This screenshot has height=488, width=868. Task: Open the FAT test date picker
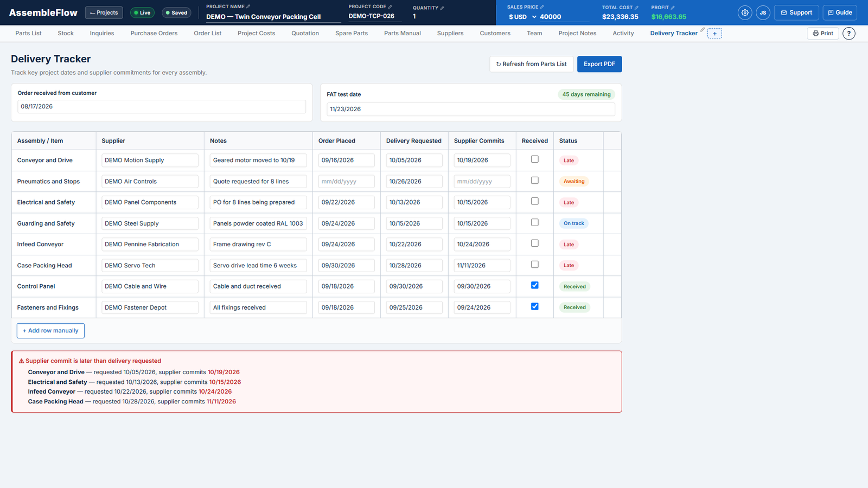pyautogui.click(x=471, y=109)
